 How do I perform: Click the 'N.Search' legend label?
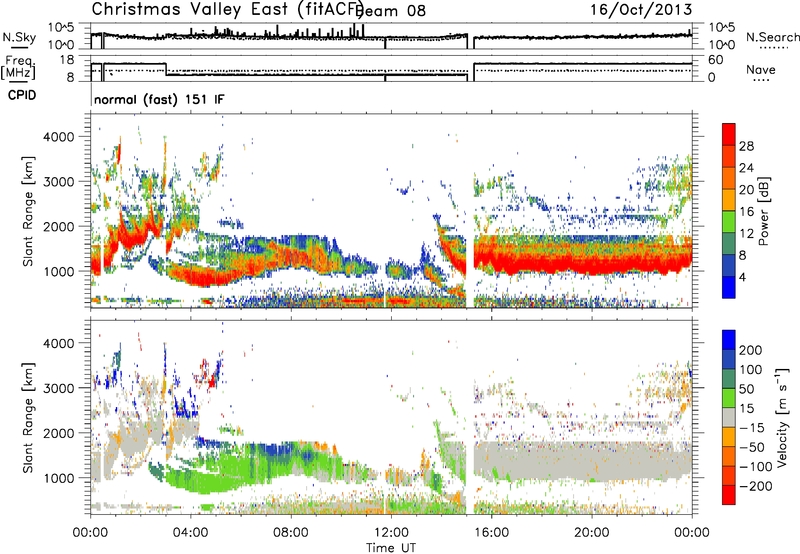pos(772,37)
